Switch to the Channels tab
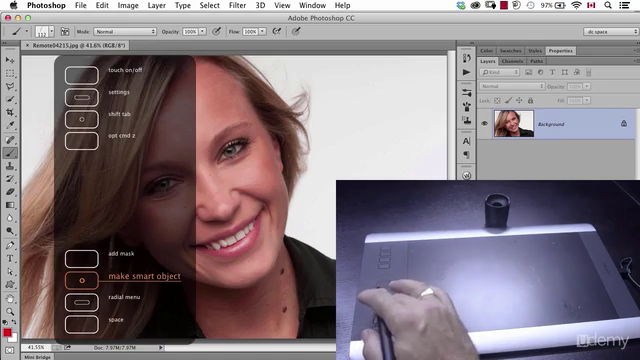The image size is (640, 360). [512, 61]
